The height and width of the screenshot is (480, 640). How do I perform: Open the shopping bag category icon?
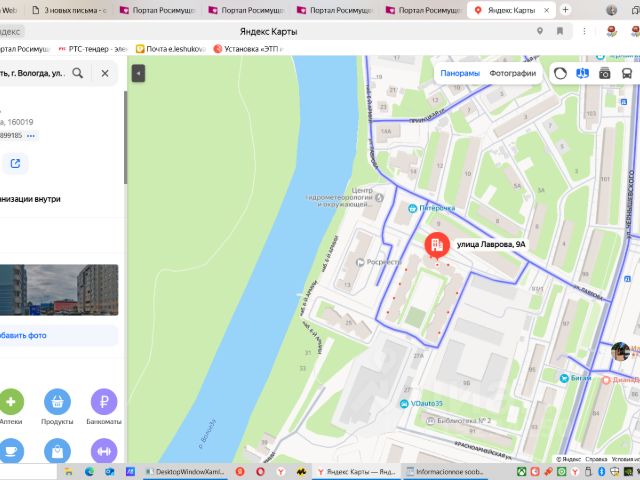(x=57, y=451)
